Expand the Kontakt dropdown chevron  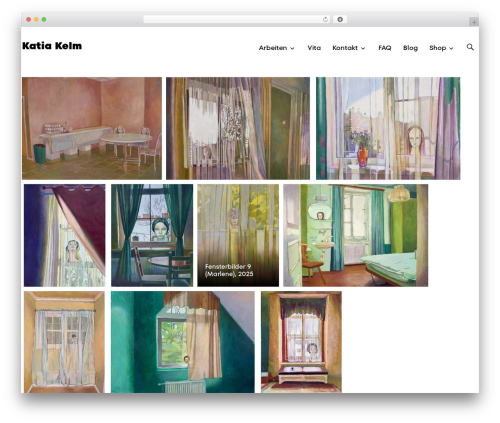pyautogui.click(x=363, y=48)
